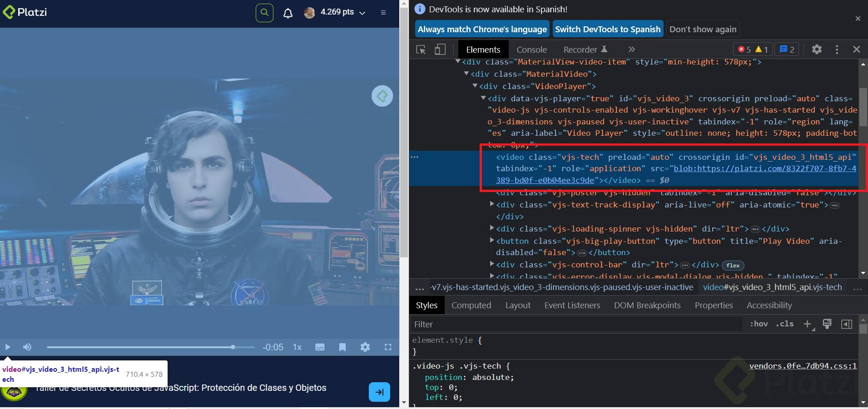Collapse the VideoPlayer div
The width and height of the screenshot is (868, 409).
475,86
